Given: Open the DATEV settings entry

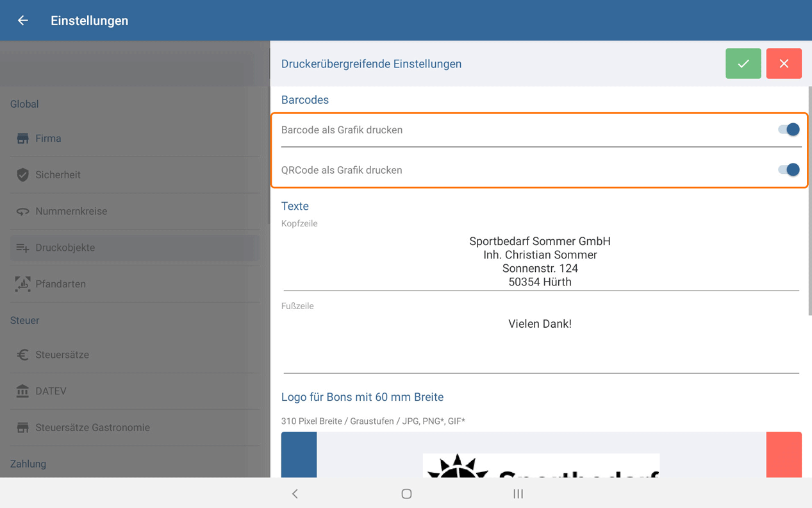Looking at the screenshot, I should click(x=135, y=391).
